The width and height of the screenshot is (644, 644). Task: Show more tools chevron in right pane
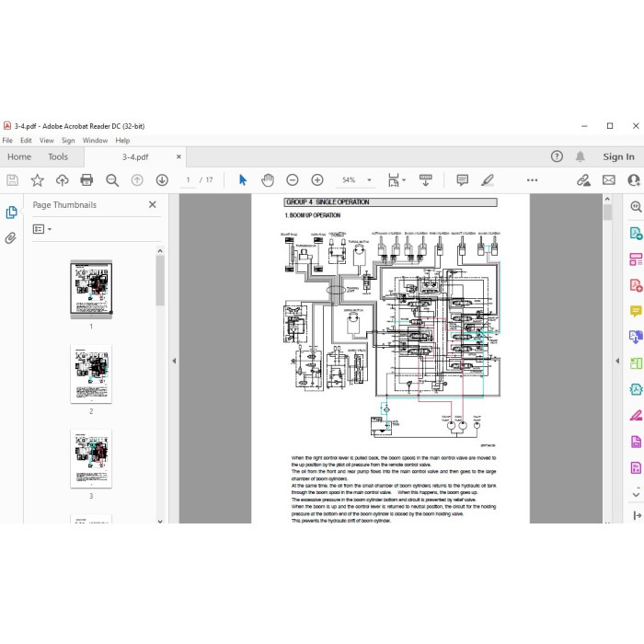tap(636, 494)
